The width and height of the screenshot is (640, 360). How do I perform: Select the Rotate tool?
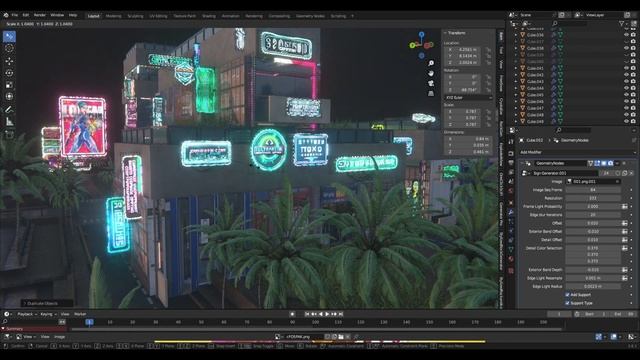pos(9,73)
